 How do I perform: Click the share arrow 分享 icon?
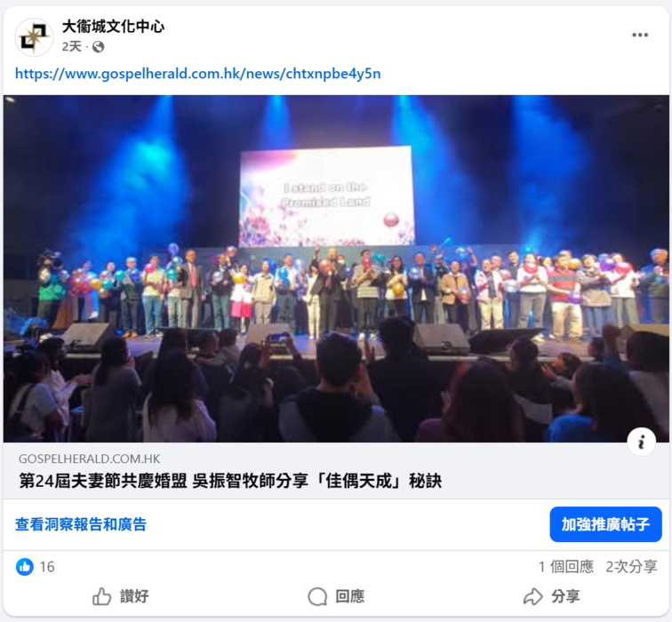[533, 596]
